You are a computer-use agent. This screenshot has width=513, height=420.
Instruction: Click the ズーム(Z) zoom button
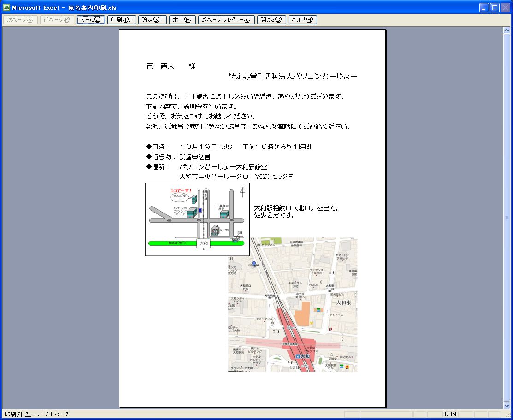[91, 20]
